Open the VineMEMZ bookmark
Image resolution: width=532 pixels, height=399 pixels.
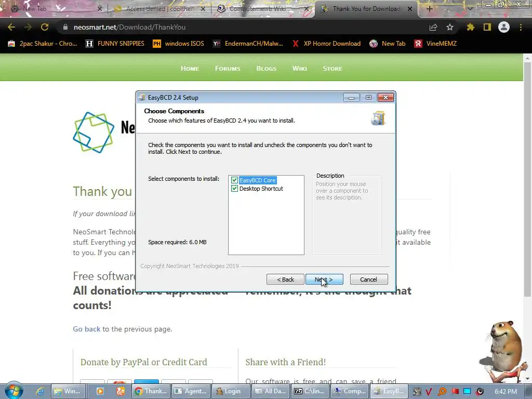(x=436, y=44)
